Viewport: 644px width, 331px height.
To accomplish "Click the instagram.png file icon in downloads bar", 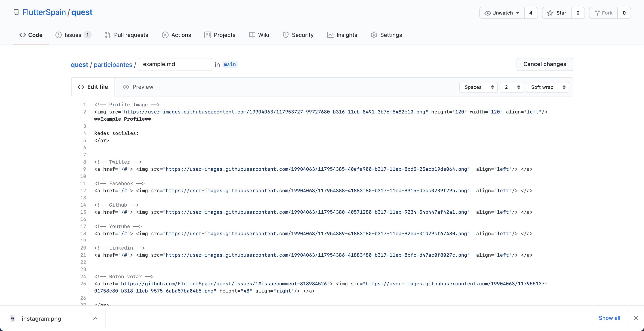I will point(13,318).
